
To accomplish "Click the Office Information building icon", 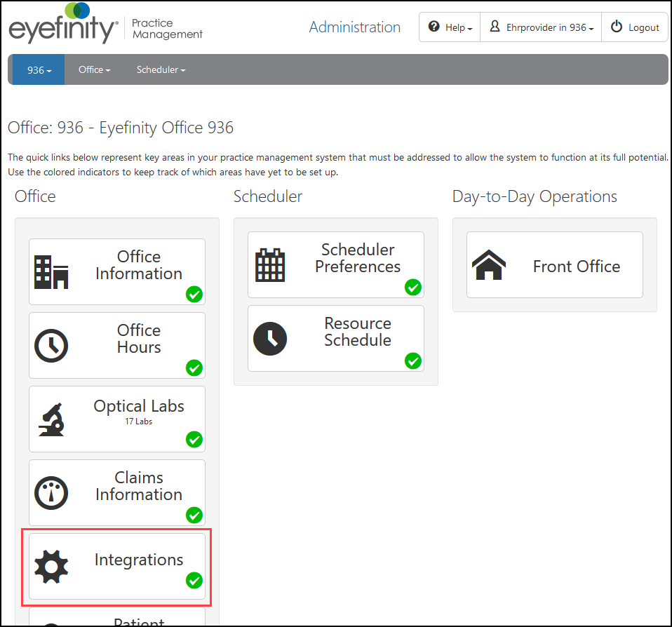I will (51, 272).
